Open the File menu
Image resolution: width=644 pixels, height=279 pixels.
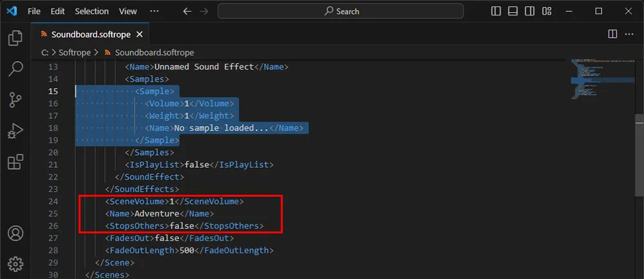[x=33, y=12]
